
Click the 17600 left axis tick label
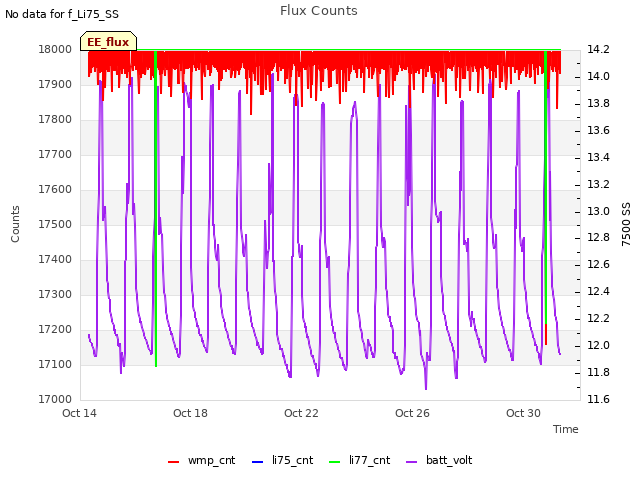click(55, 190)
